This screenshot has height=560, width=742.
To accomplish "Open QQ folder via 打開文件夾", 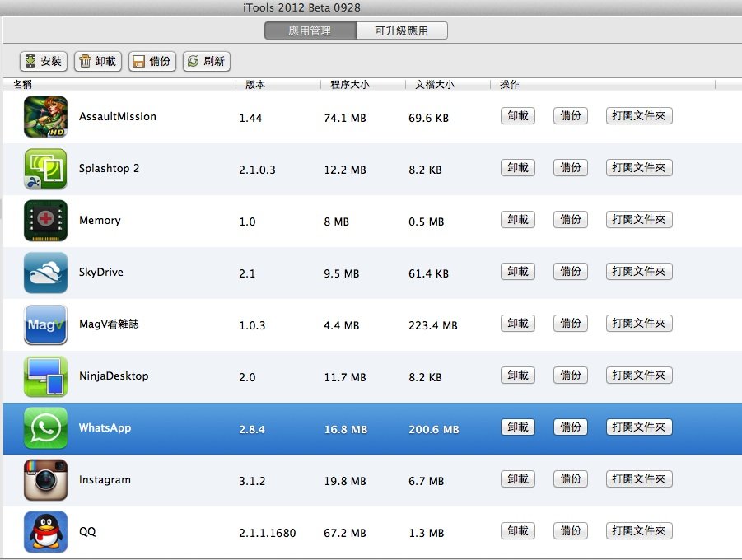I will point(639,531).
